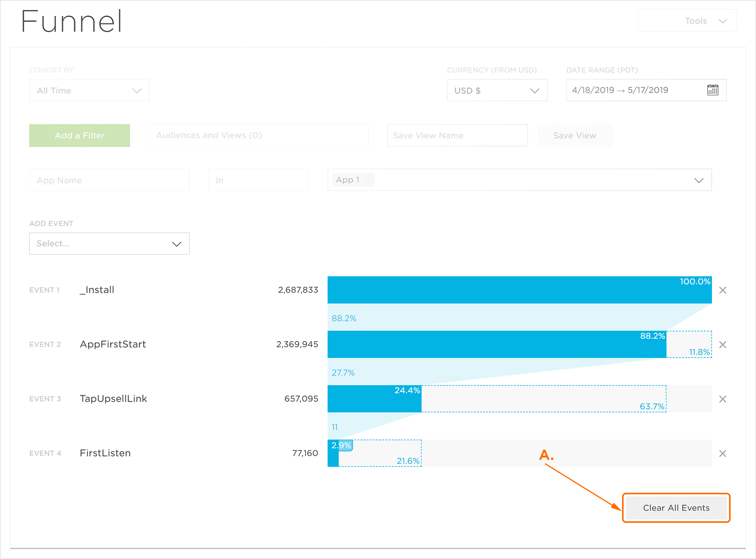
Task: Remove the AppFirstStart event with X
Action: pos(723,345)
